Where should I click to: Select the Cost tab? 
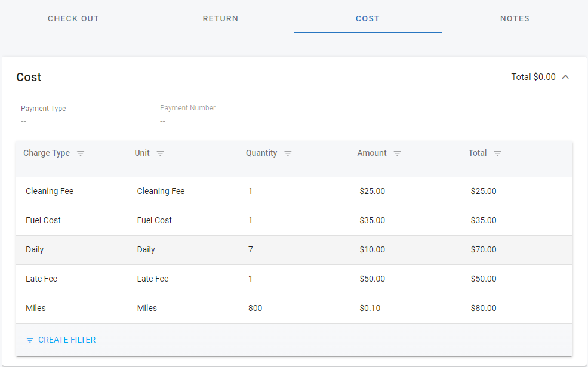point(368,18)
